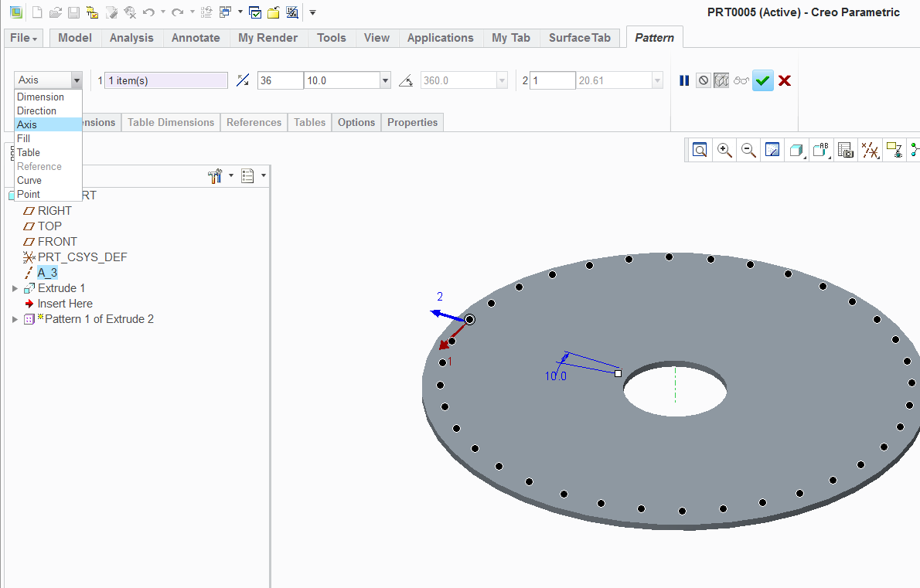The height and width of the screenshot is (588, 920).
Task: Open model tree Settings hammer icon
Action: (215, 176)
